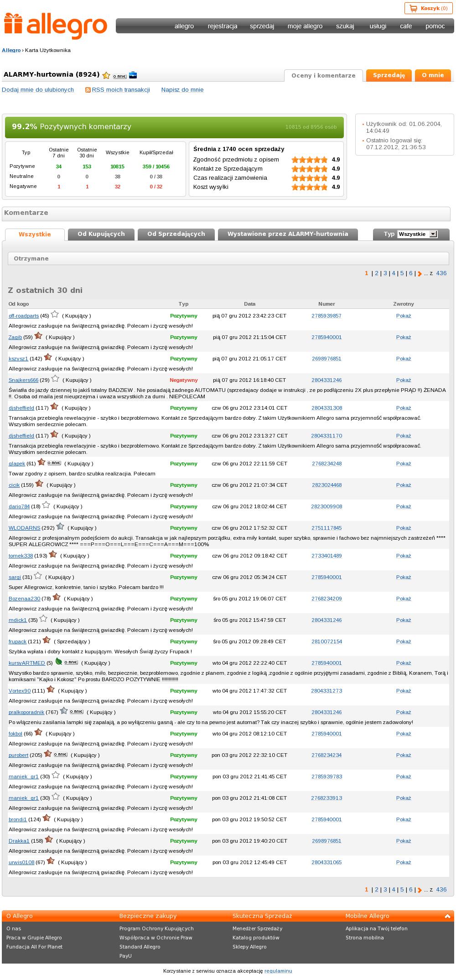Click the 'o mnie' badge beside seller name
The height and width of the screenshot is (980, 456).
[x=119, y=76]
